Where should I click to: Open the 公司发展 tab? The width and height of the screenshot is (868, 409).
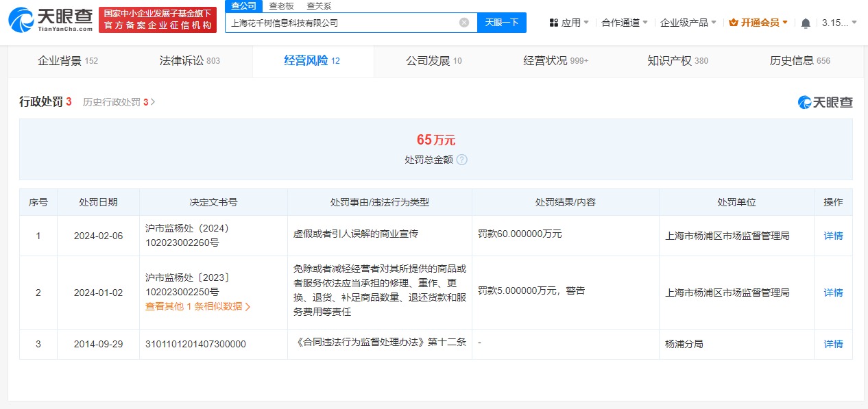pyautogui.click(x=434, y=61)
